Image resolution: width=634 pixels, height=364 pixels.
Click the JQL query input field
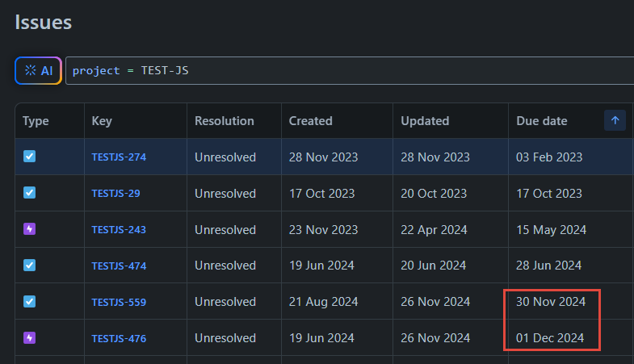coord(347,70)
